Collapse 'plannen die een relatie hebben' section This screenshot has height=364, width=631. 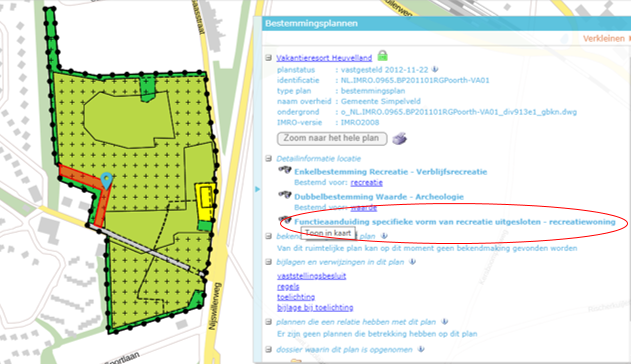268,322
